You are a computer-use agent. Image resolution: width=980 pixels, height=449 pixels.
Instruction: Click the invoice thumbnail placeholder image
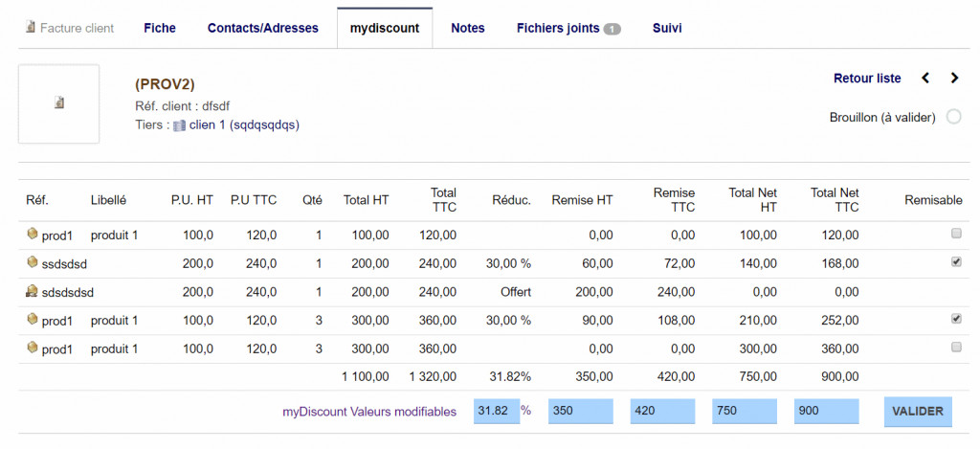(58, 103)
